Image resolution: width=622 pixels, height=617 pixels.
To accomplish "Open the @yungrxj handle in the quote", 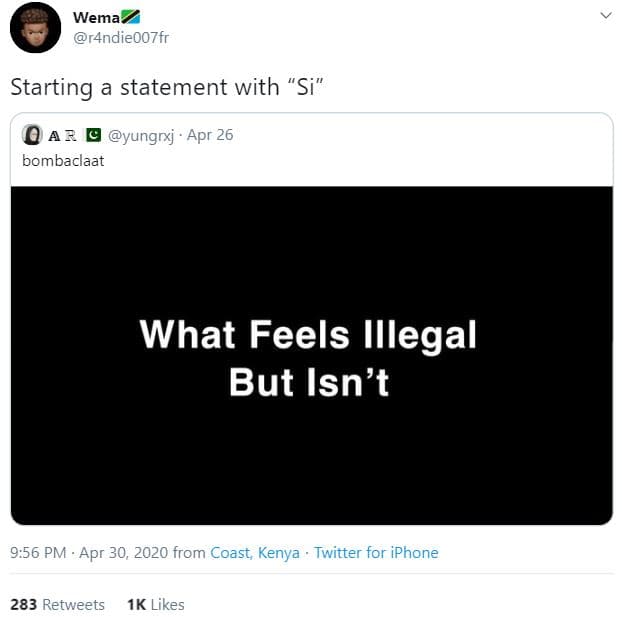I will click(141, 135).
